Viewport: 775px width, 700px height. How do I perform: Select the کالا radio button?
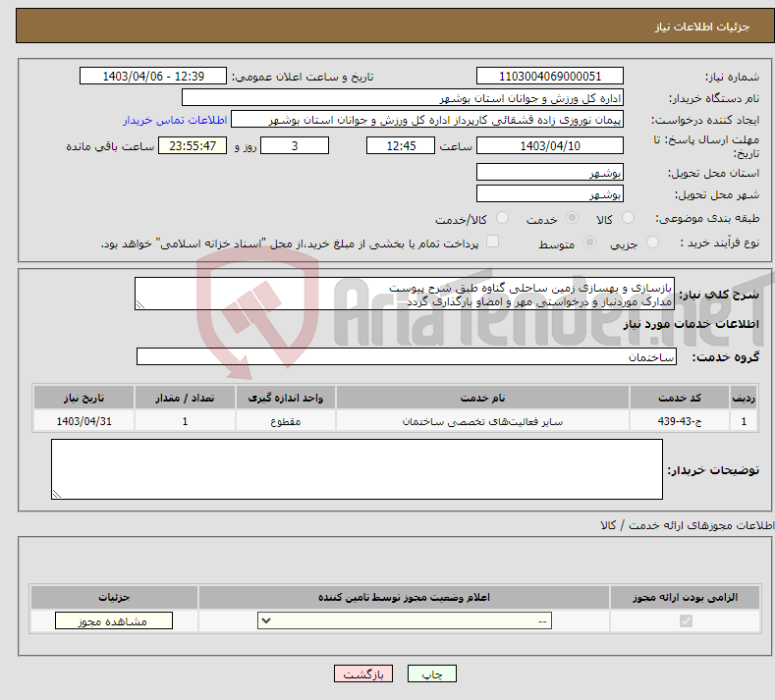coord(628,218)
